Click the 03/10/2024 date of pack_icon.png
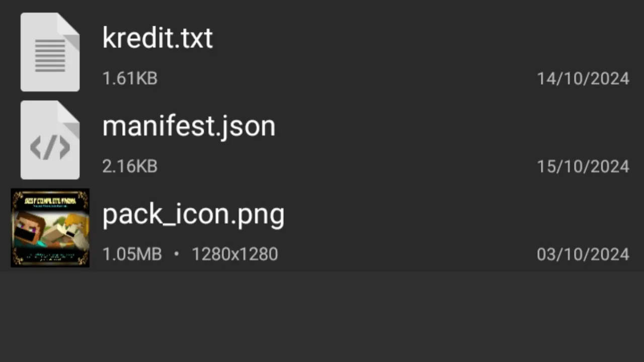This screenshot has height=362, width=644. pos(583,254)
